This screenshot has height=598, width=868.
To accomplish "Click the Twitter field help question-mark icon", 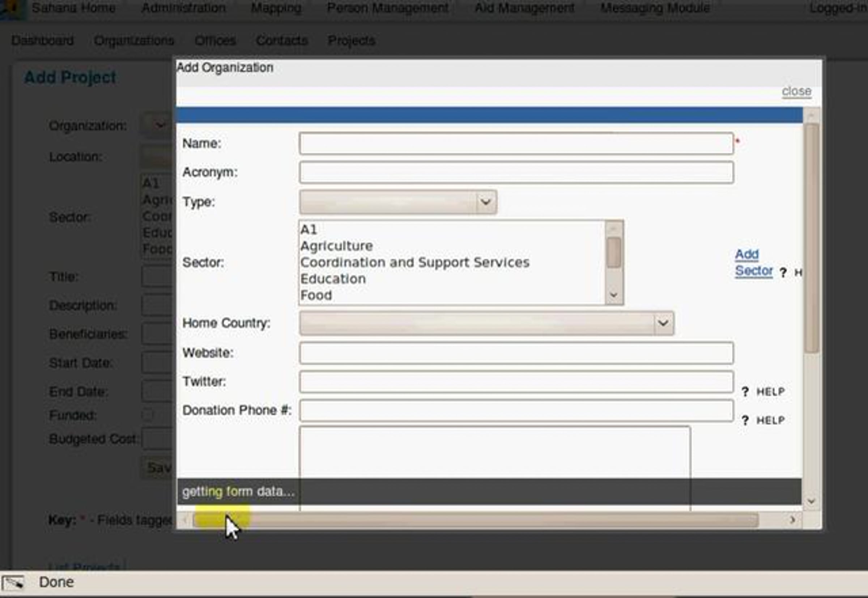I will (x=745, y=392).
